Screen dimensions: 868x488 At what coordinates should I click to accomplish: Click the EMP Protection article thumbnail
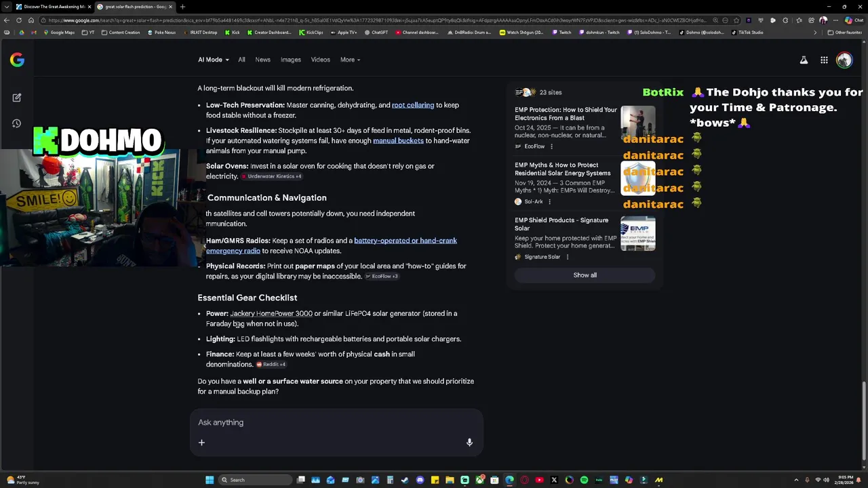(x=638, y=123)
